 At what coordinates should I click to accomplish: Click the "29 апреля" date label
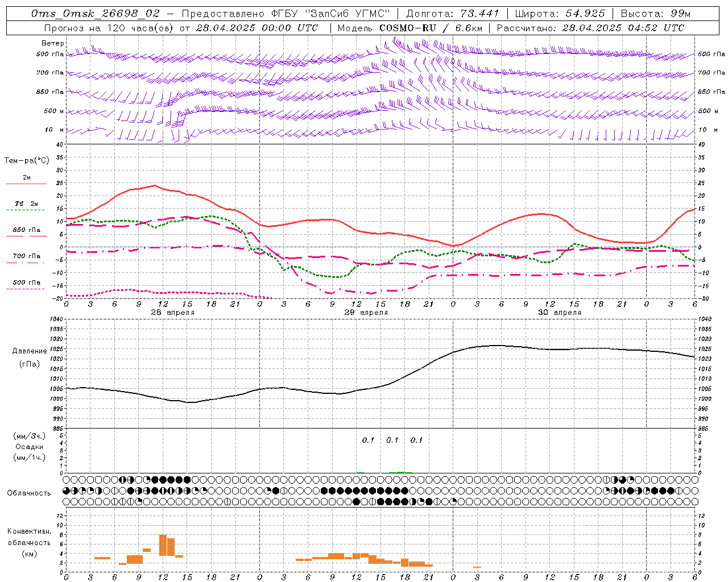coord(366,313)
